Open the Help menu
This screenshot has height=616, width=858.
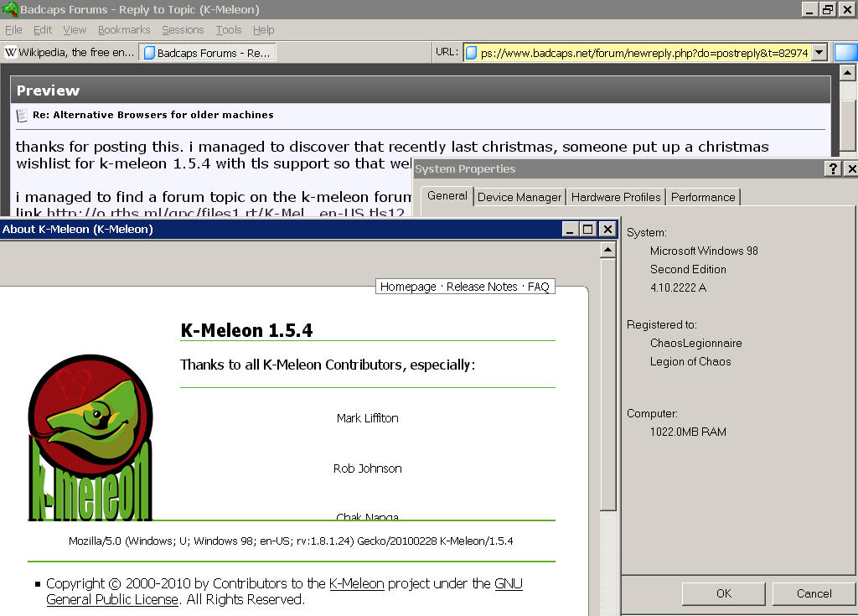pos(263,29)
